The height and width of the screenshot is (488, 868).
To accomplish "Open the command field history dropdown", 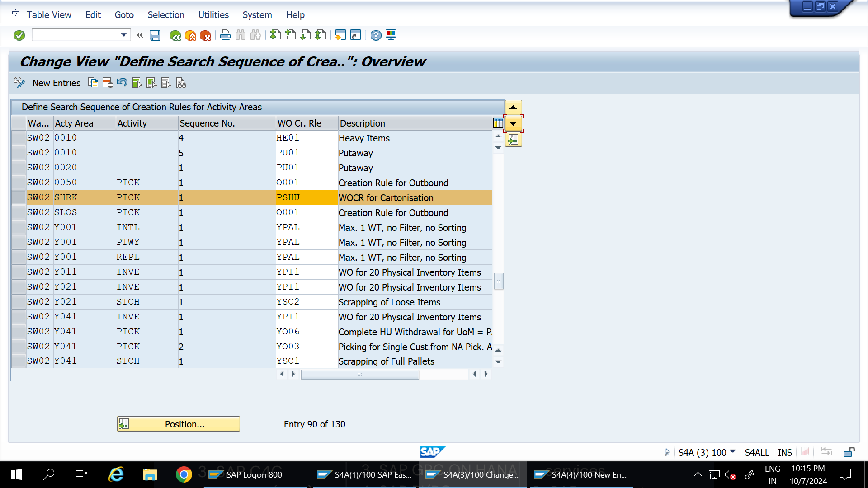I will point(123,35).
